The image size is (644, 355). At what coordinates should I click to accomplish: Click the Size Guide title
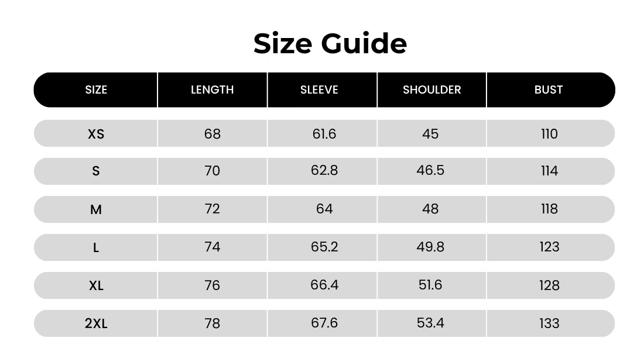click(x=330, y=44)
